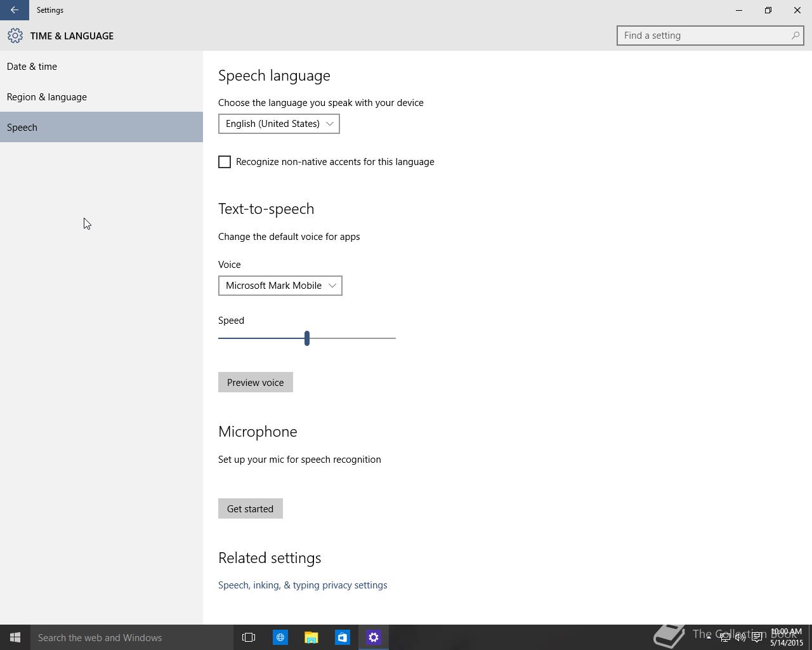812x650 pixels.
Task: Show hidden tray icons arrow
Action: coord(709,637)
